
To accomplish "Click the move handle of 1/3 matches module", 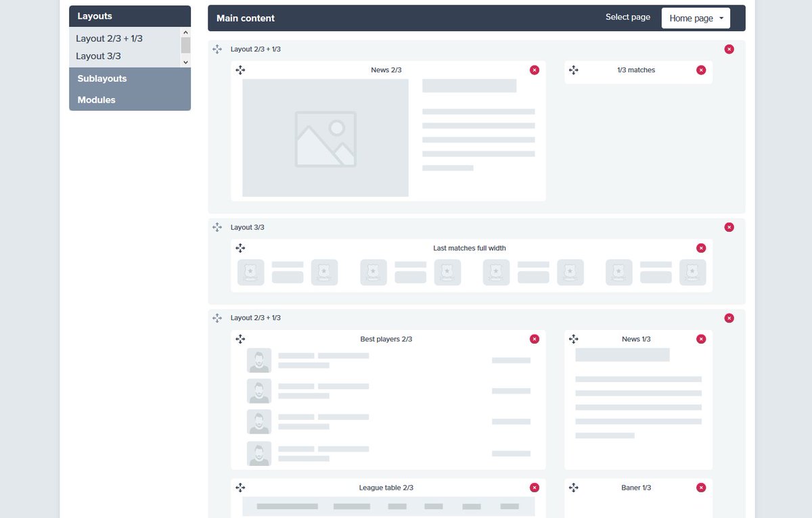I will coord(574,70).
